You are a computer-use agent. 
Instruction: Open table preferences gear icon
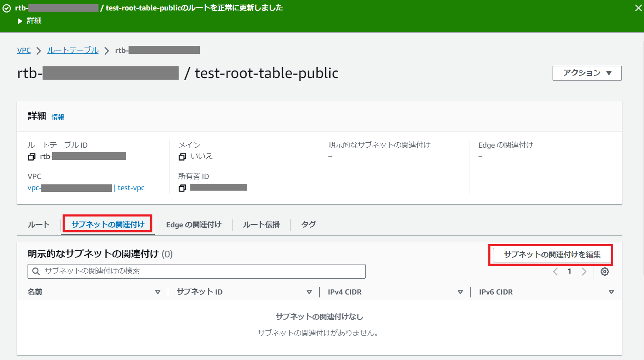click(604, 272)
